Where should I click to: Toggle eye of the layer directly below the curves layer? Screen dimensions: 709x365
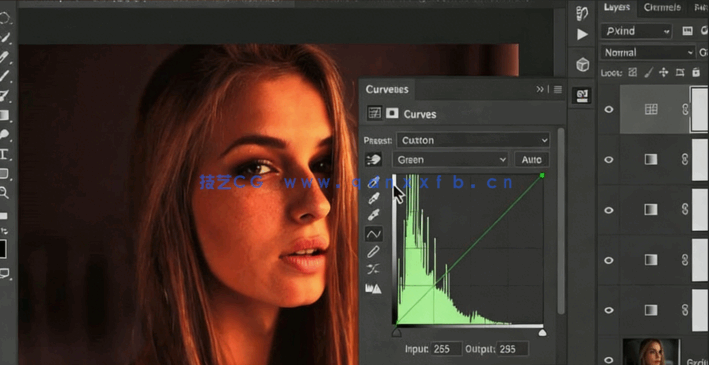609,160
